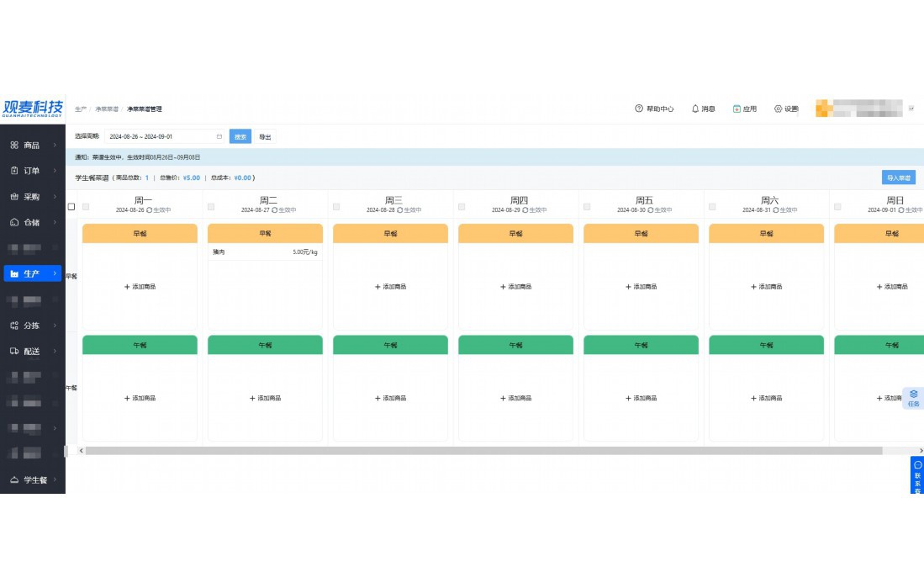The image size is (924, 588).
Task: Select 学生餐 in the sidebar menu
Action: click(x=32, y=480)
